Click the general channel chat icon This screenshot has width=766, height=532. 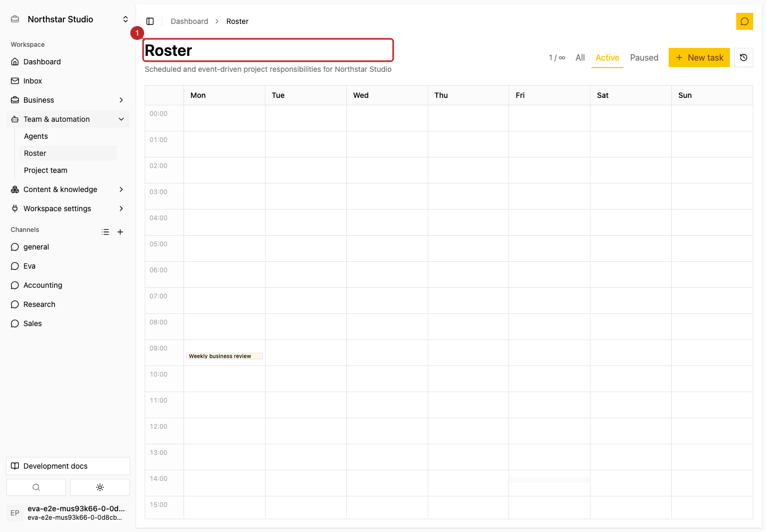[x=15, y=247]
